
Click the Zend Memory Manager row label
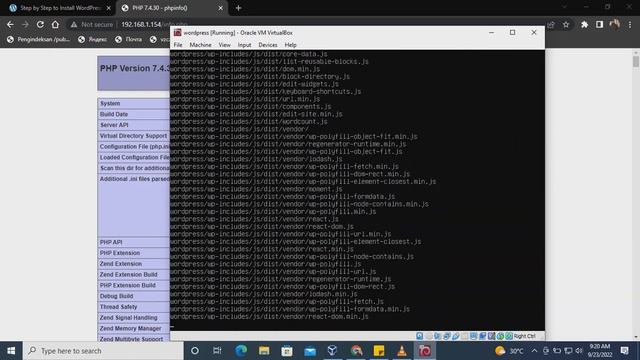click(131, 329)
